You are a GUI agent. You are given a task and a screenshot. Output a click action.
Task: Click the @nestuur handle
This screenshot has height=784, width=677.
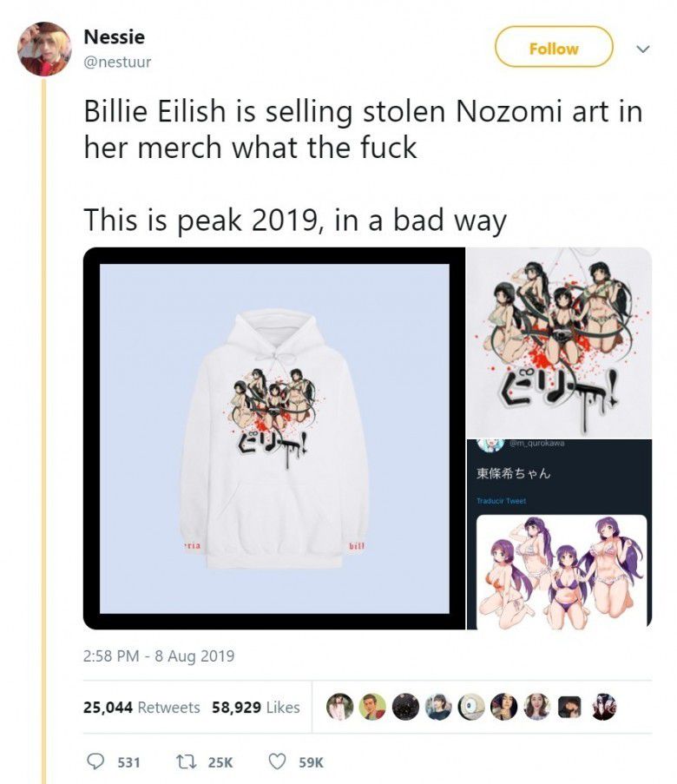click(117, 62)
